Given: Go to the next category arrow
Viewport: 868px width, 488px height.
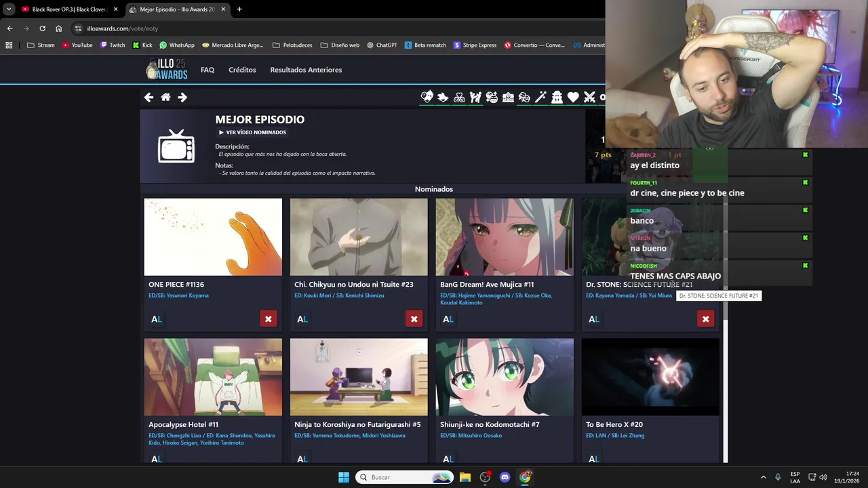Looking at the screenshot, I should click(x=182, y=98).
